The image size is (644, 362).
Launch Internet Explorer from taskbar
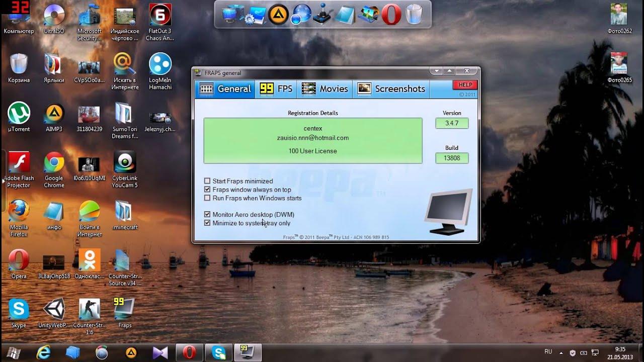pos(44,352)
